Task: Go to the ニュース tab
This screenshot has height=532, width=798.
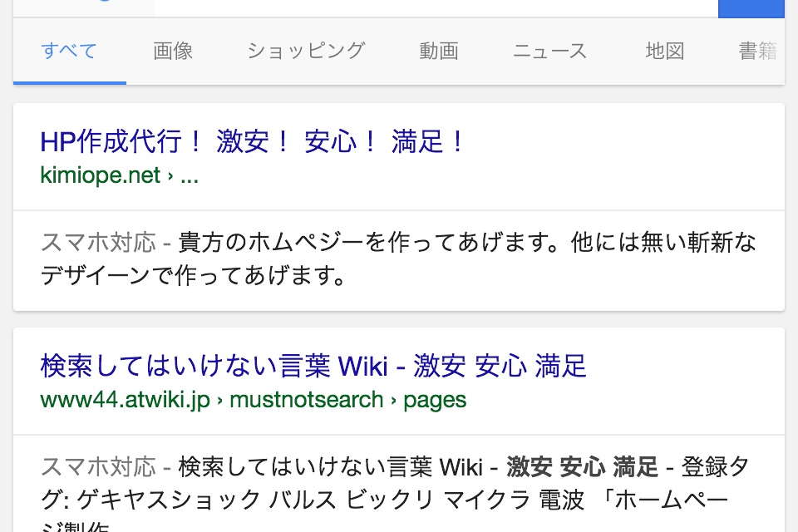Action: point(549,52)
